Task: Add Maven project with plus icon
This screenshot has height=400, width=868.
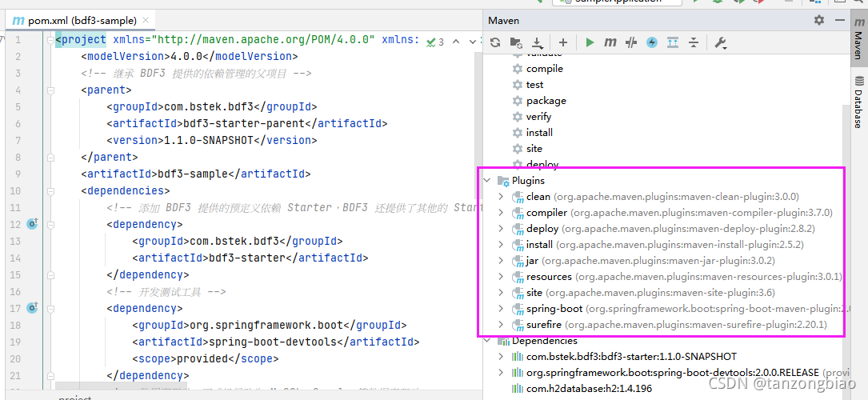Action: [563, 42]
